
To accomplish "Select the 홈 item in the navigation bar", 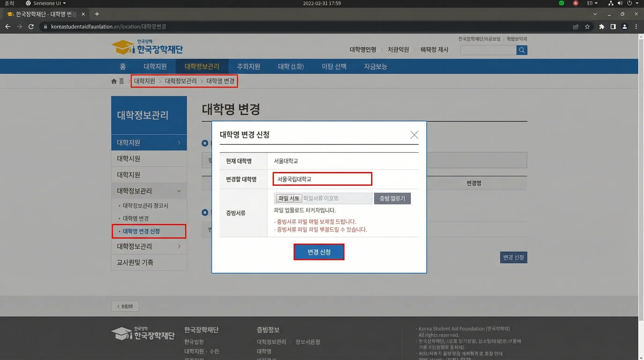I will 122,66.
